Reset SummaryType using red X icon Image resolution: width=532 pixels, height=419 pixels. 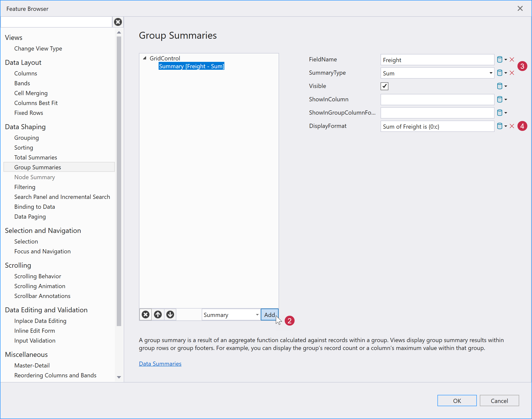[512, 73]
